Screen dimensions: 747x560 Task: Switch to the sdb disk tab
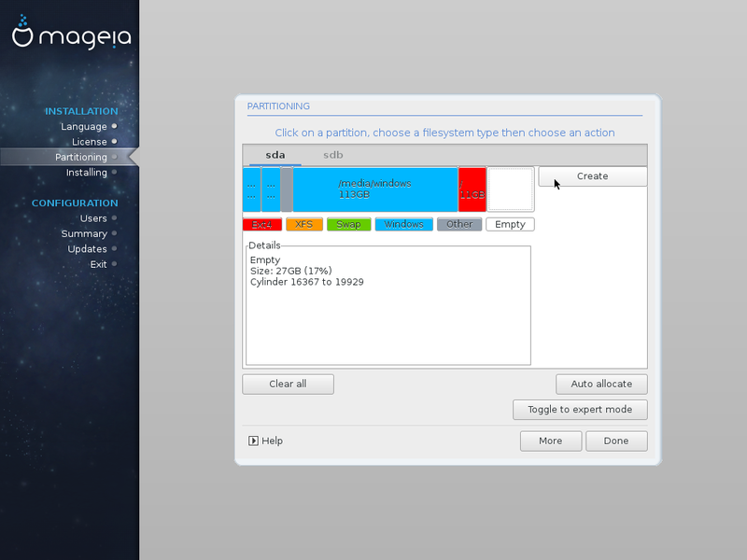pyautogui.click(x=333, y=155)
